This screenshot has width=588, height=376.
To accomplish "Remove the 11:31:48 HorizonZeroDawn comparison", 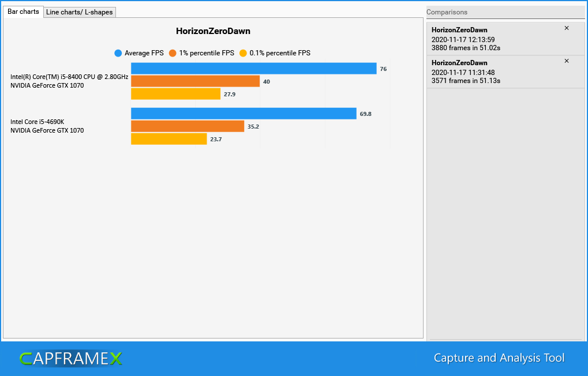I will [567, 61].
